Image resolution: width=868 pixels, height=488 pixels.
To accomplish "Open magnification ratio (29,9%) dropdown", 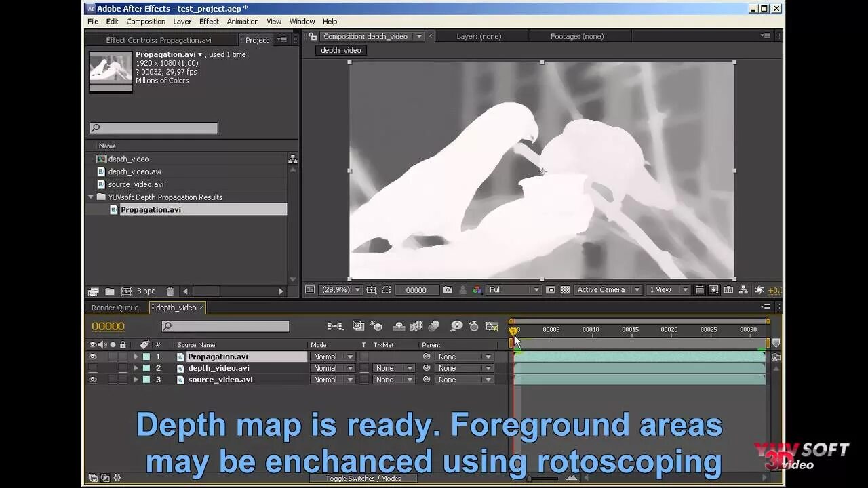I will point(340,289).
